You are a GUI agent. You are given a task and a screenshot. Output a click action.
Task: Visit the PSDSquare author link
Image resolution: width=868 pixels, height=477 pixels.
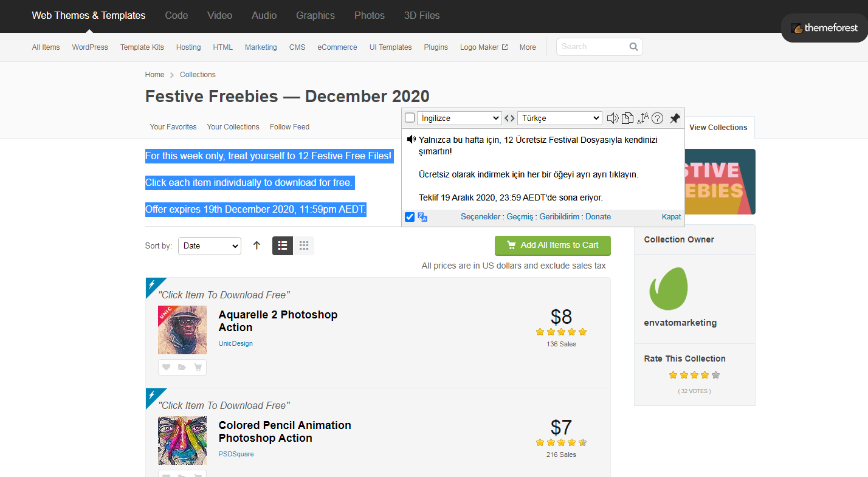236,455
